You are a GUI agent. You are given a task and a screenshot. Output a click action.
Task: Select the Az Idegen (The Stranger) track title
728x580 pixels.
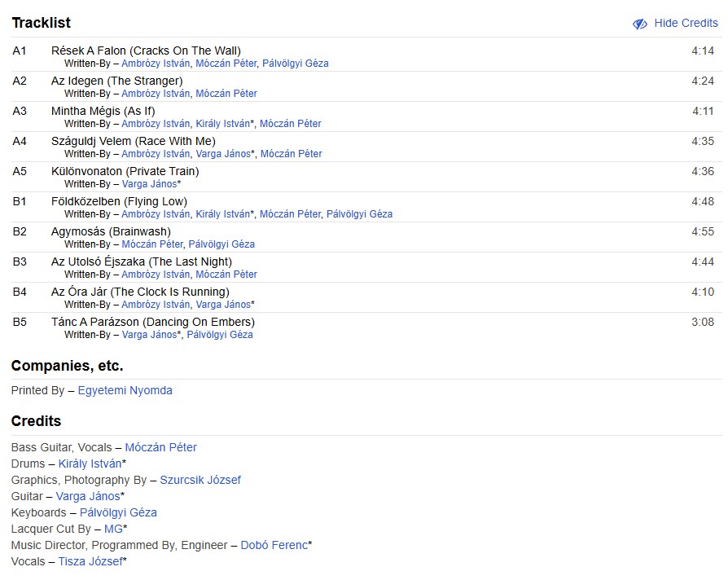pyautogui.click(x=116, y=81)
